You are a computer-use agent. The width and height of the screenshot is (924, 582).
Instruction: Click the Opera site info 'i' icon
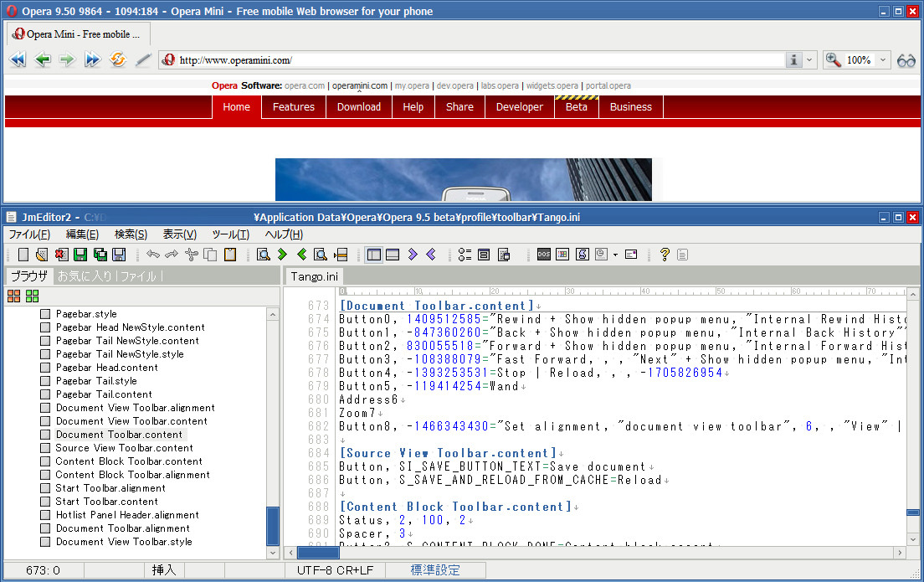(793, 59)
